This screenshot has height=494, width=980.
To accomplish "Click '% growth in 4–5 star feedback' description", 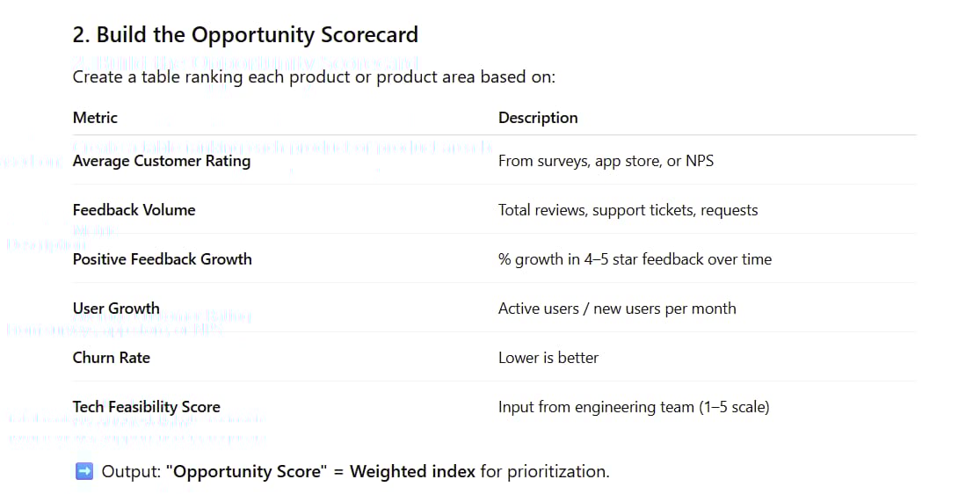I will (x=635, y=259).
